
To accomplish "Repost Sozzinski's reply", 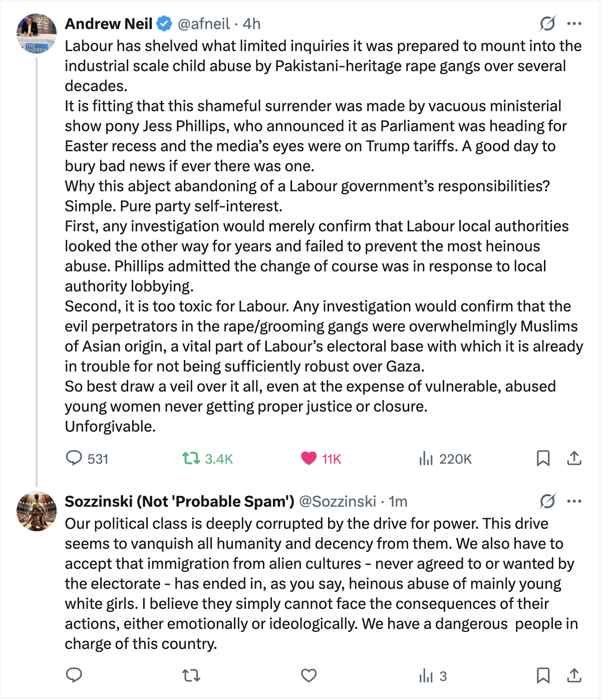I will click(x=191, y=676).
